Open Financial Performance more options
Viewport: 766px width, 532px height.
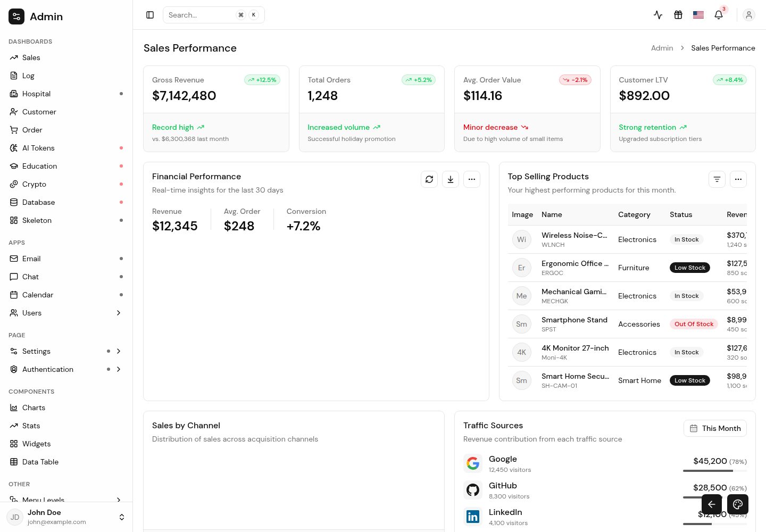tap(472, 179)
